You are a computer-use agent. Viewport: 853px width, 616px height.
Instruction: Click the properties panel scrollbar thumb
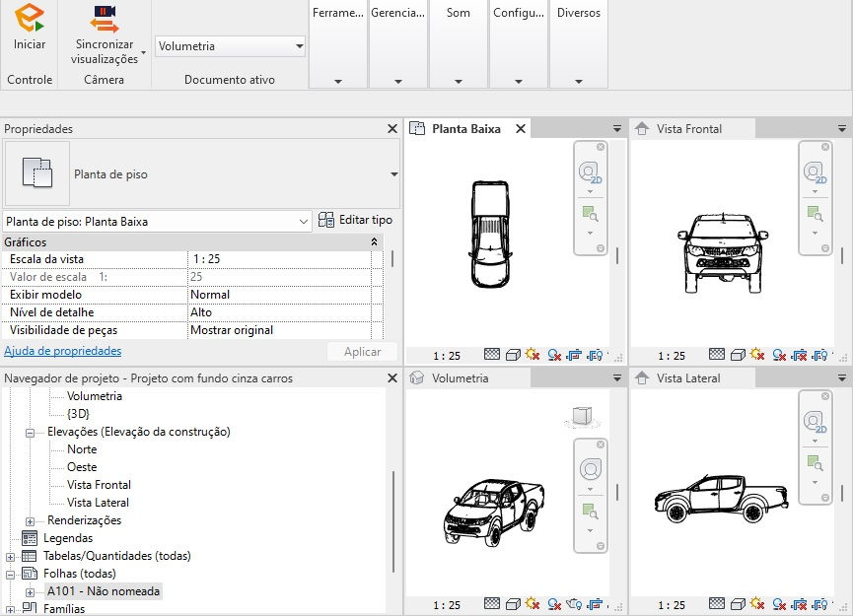pyautogui.click(x=392, y=257)
